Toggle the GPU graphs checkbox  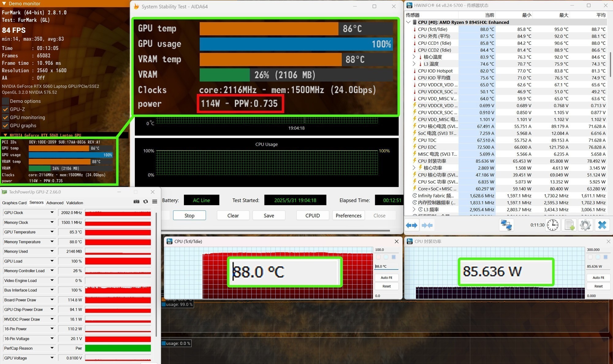5,126
